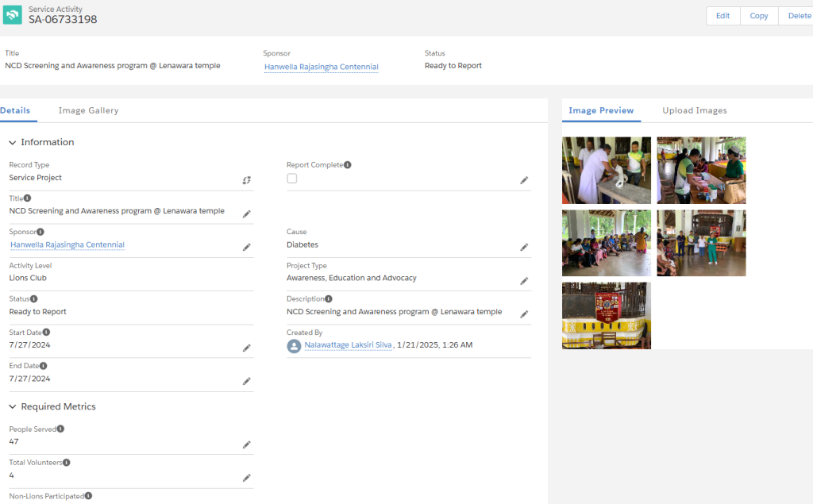Click the Copy button
This screenshot has height=504, width=813.
point(758,16)
